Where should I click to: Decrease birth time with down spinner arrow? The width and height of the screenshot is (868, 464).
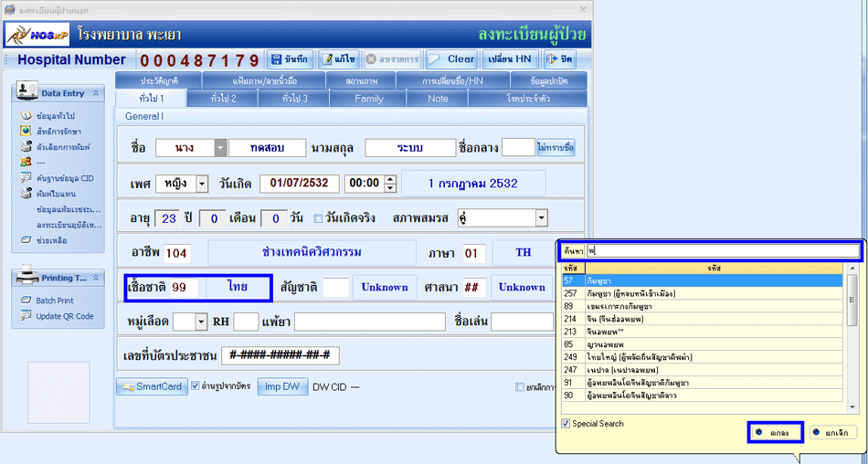click(390, 188)
